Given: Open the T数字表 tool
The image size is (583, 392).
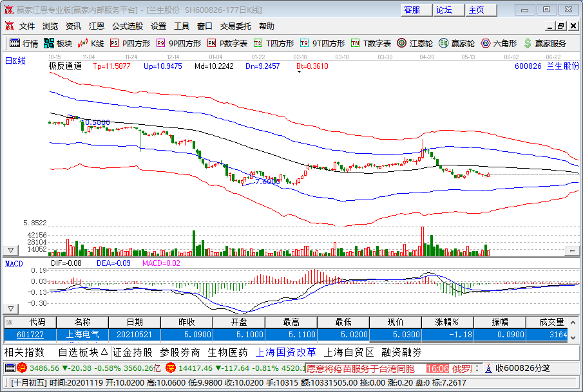Looking at the screenshot, I should pos(371,44).
